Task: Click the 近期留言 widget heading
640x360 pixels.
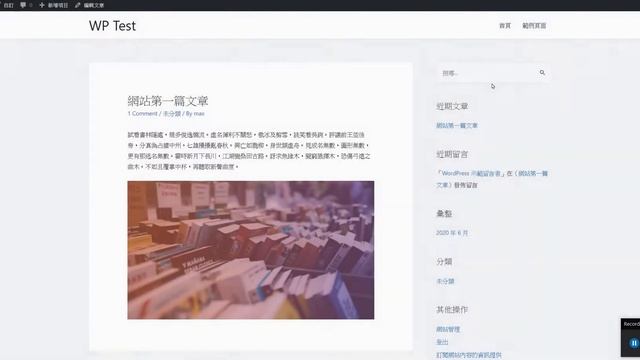Action: pyautogui.click(x=452, y=154)
